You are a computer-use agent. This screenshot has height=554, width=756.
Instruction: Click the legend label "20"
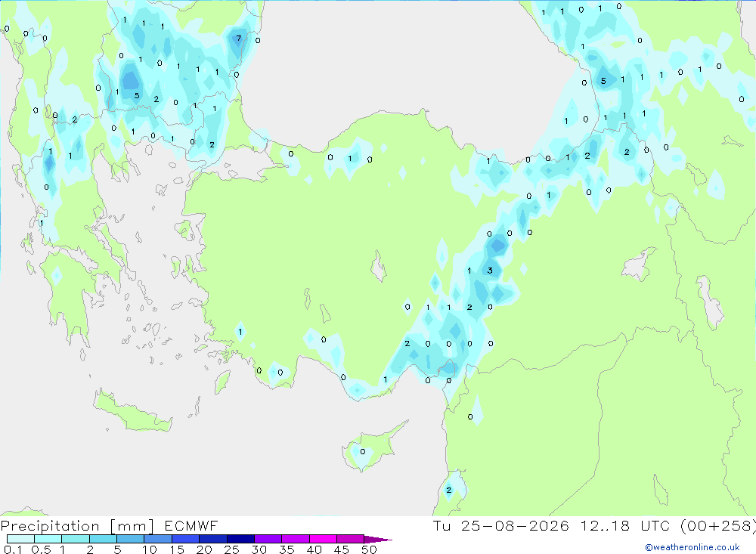(204, 549)
